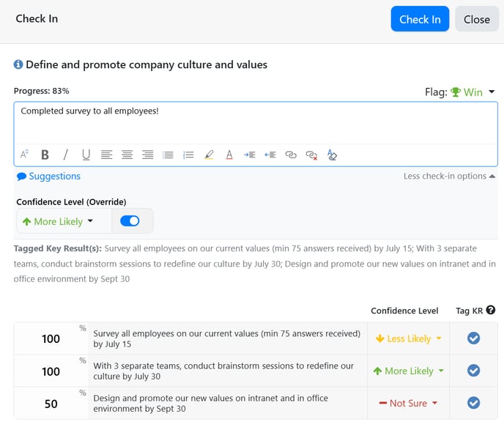Edit the 50 percent progress field

(x=51, y=404)
